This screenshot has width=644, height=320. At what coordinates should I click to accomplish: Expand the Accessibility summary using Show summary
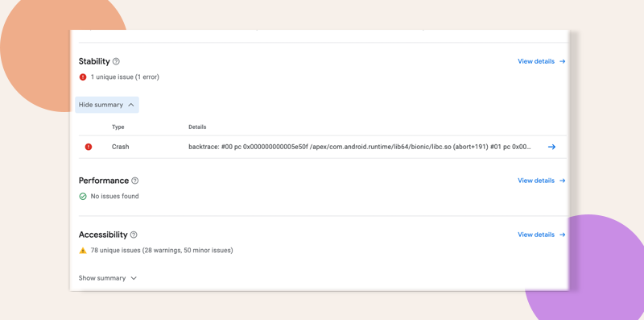(107, 278)
